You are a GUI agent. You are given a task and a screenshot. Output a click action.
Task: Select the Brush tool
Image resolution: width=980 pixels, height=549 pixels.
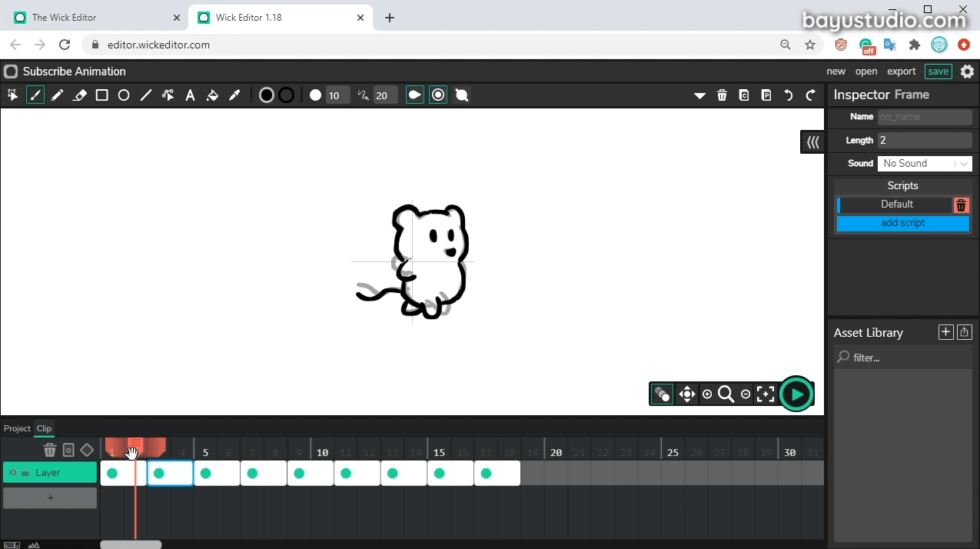tap(35, 95)
